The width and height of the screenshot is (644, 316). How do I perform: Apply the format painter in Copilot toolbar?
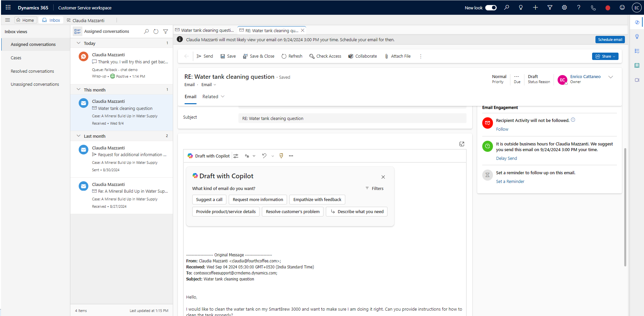click(x=281, y=156)
